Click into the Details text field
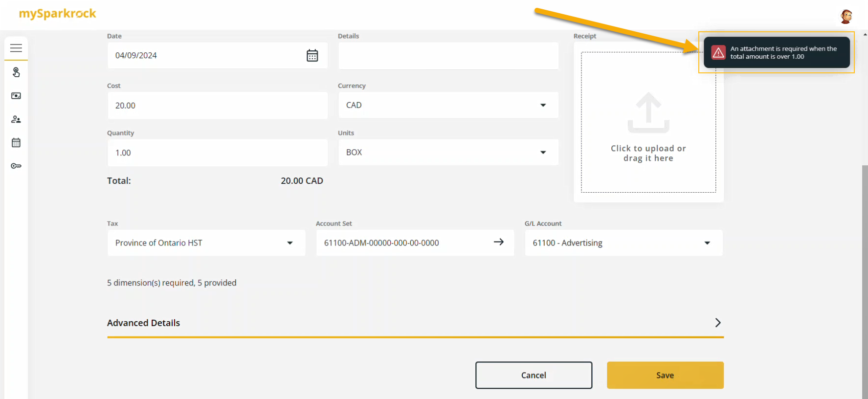The height and width of the screenshot is (399, 868). click(x=448, y=56)
